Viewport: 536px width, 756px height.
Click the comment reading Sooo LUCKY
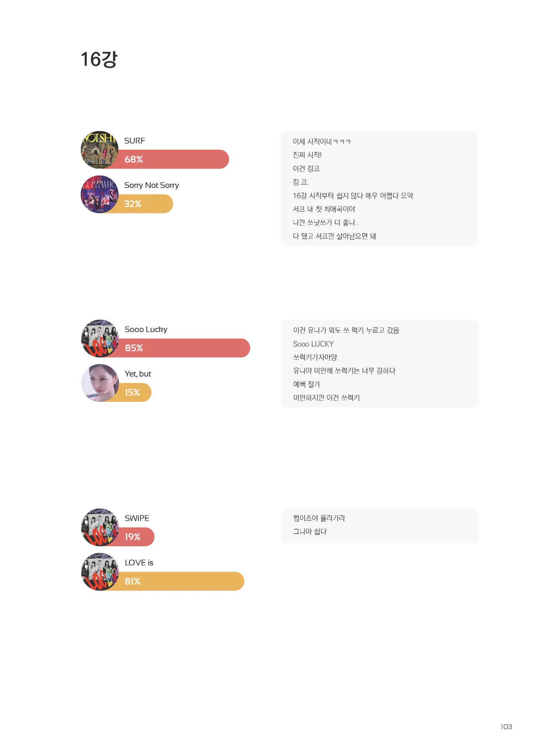pyautogui.click(x=313, y=344)
